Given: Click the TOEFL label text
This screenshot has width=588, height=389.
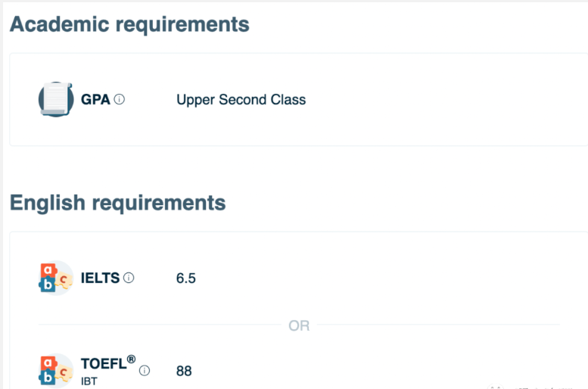Looking at the screenshot, I should point(103,364).
